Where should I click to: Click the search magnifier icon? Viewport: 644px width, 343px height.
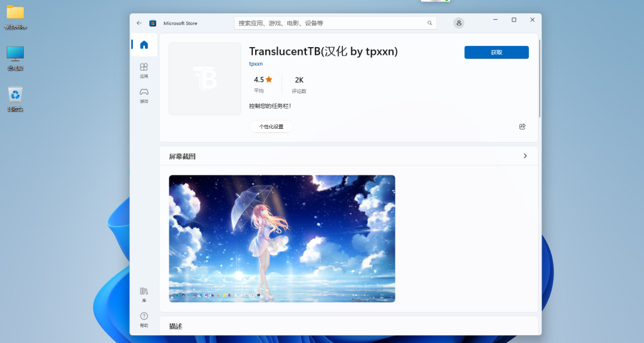[429, 23]
